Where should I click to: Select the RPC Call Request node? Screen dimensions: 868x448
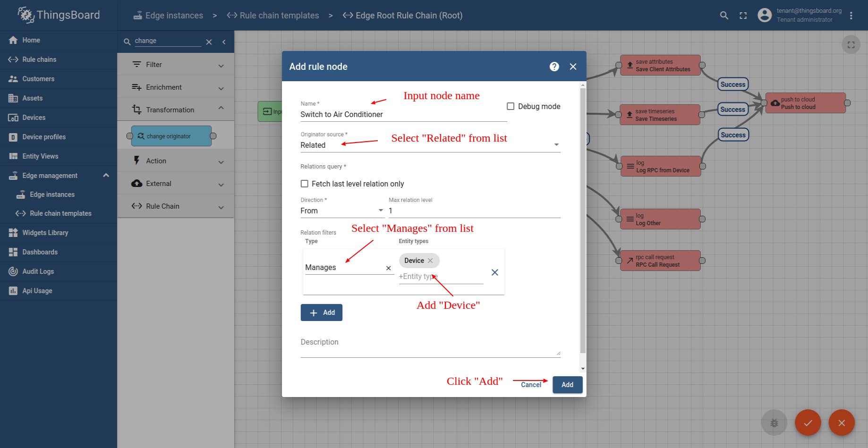point(661,261)
